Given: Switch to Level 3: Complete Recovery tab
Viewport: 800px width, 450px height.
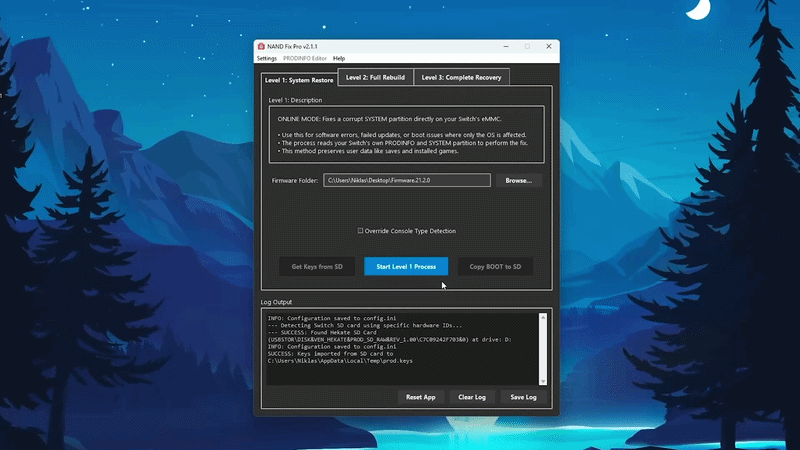Looking at the screenshot, I should tap(461, 78).
